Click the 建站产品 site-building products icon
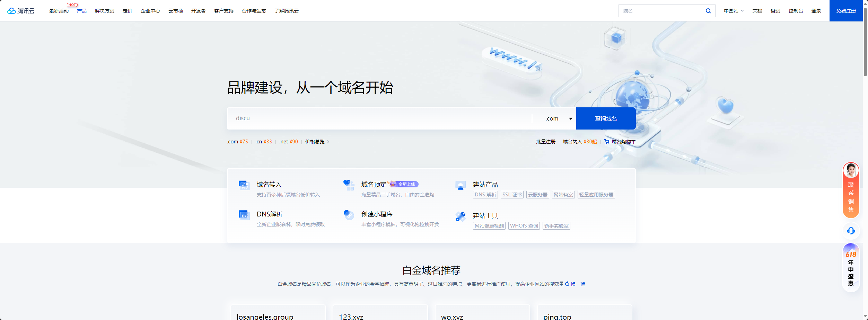This screenshot has width=868, height=320. click(460, 185)
